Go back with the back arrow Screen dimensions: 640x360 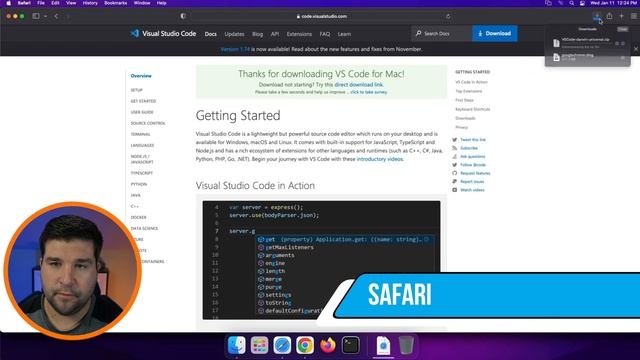tap(56, 16)
